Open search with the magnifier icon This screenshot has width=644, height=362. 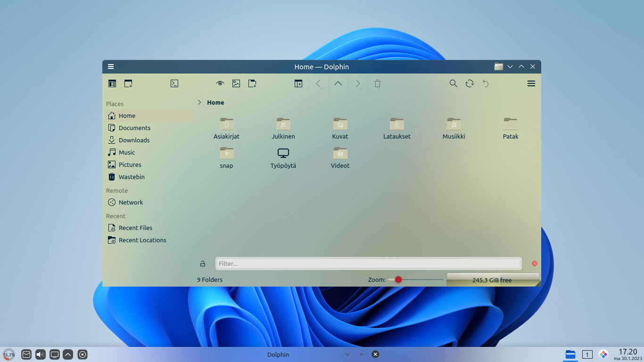(454, 83)
